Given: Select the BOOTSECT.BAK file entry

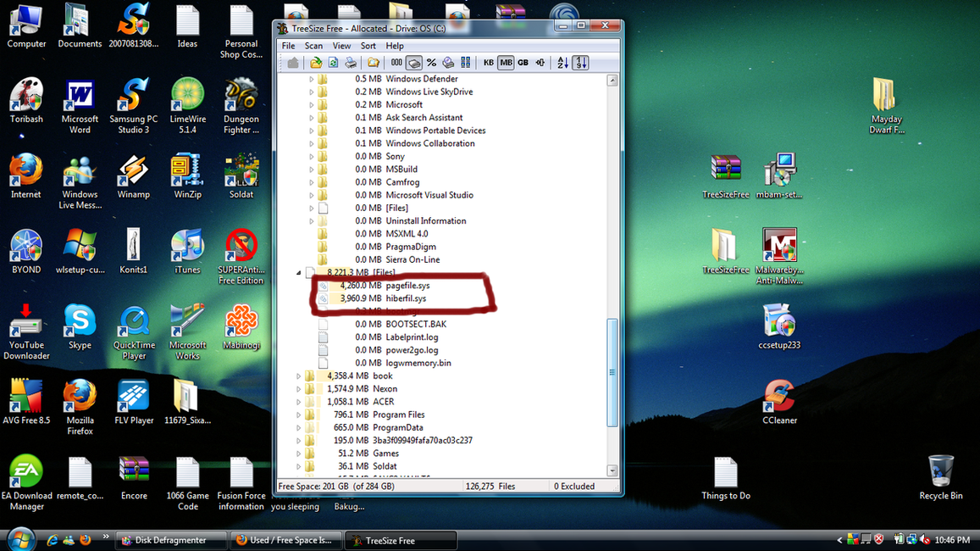Looking at the screenshot, I should [x=416, y=324].
